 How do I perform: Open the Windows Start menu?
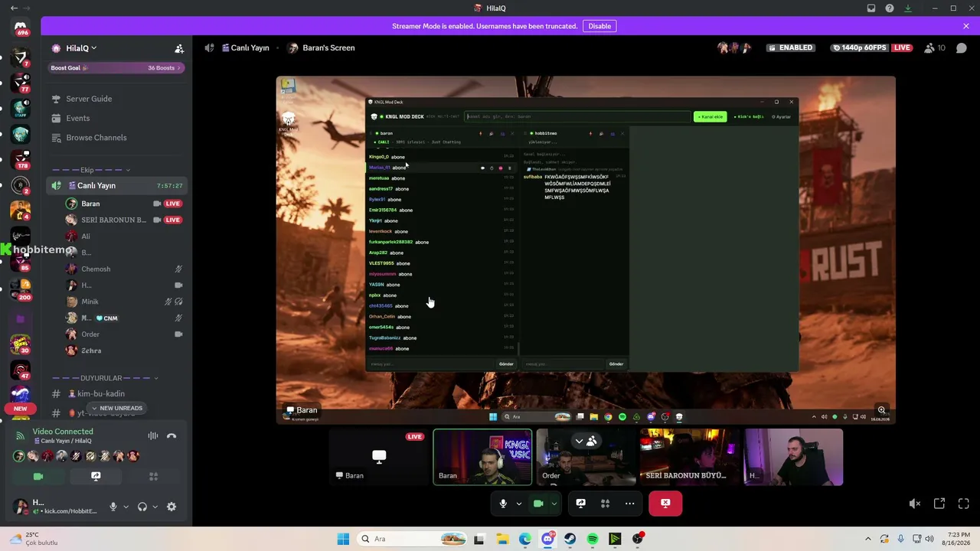tap(343, 539)
